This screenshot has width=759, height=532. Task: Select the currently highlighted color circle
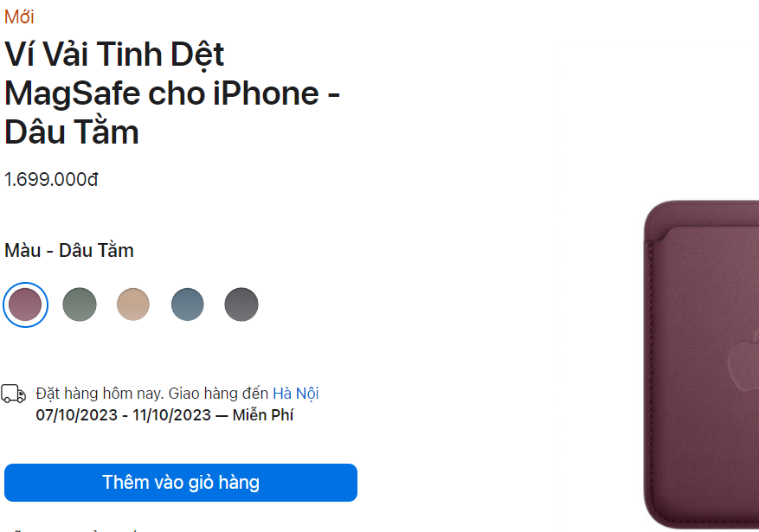(25, 304)
